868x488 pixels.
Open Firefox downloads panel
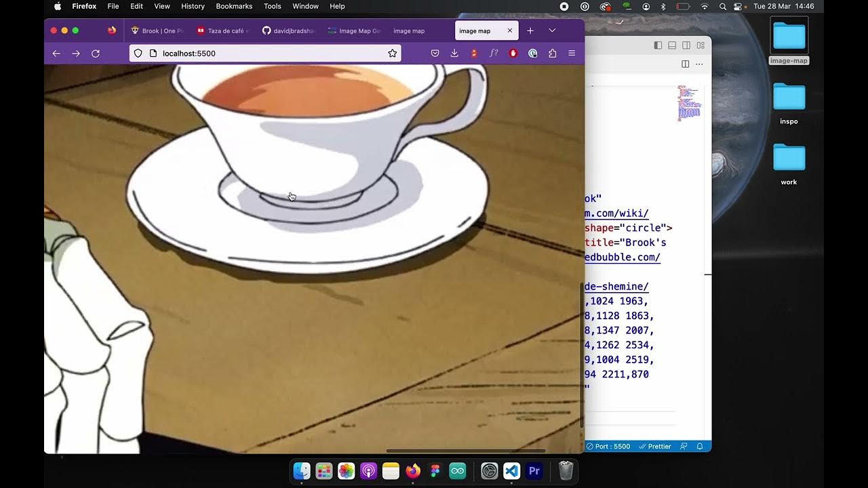pyautogui.click(x=454, y=54)
